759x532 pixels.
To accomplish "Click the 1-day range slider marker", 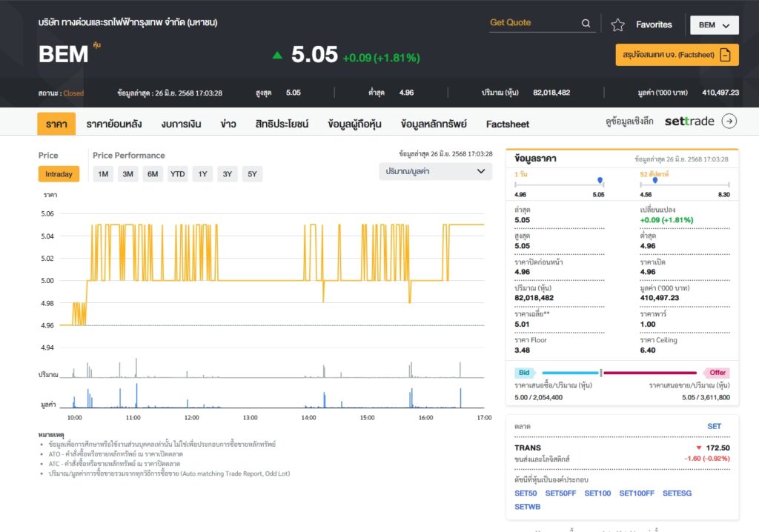I will click(x=600, y=181).
